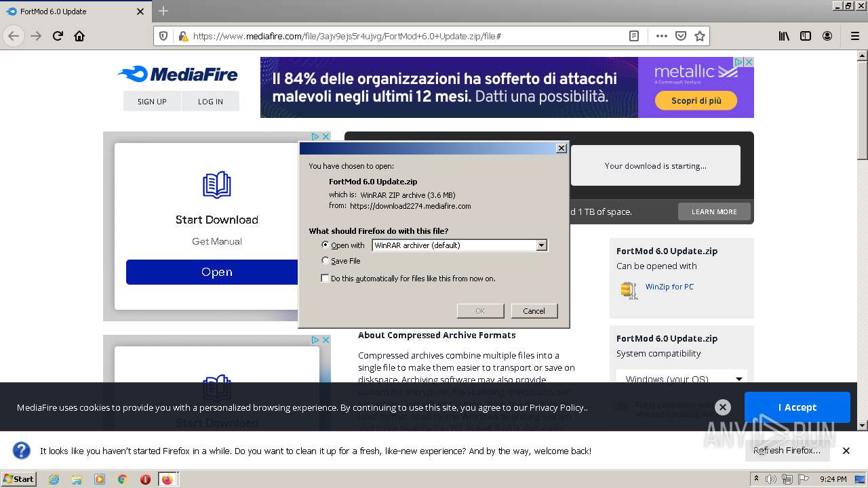The height and width of the screenshot is (488, 868).
Task: Open Windows Explorer from the taskbar
Action: point(77,479)
